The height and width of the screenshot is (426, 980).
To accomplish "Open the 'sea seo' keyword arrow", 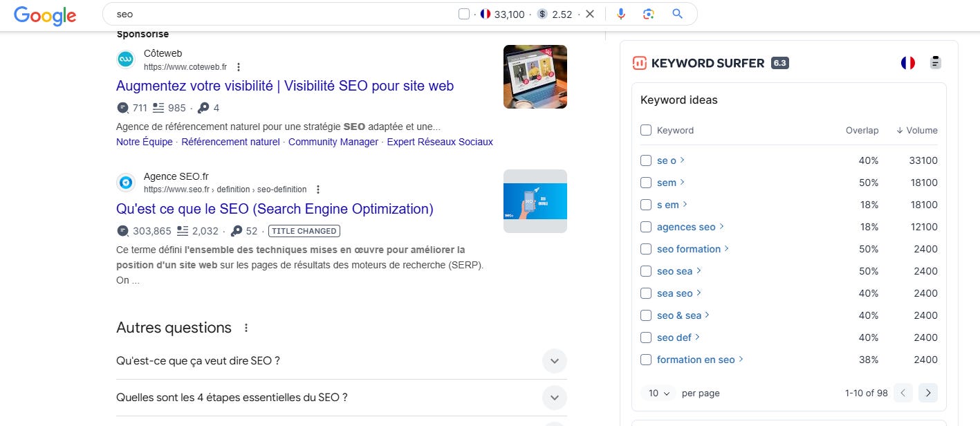I will click(699, 293).
